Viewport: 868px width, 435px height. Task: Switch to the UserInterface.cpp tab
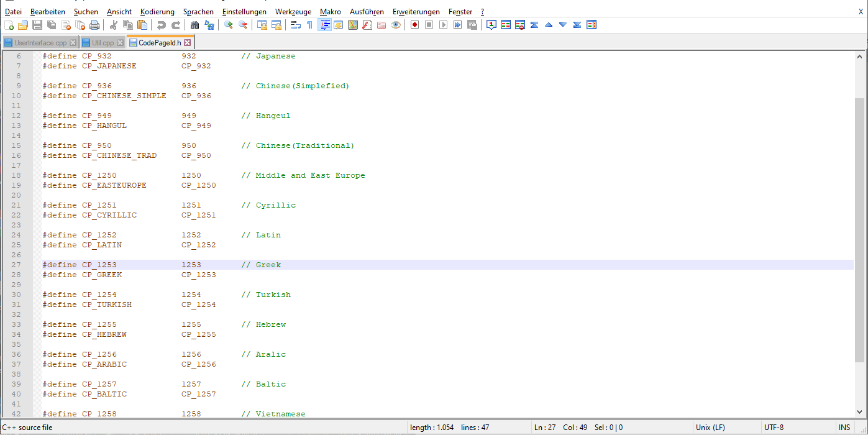[40, 43]
